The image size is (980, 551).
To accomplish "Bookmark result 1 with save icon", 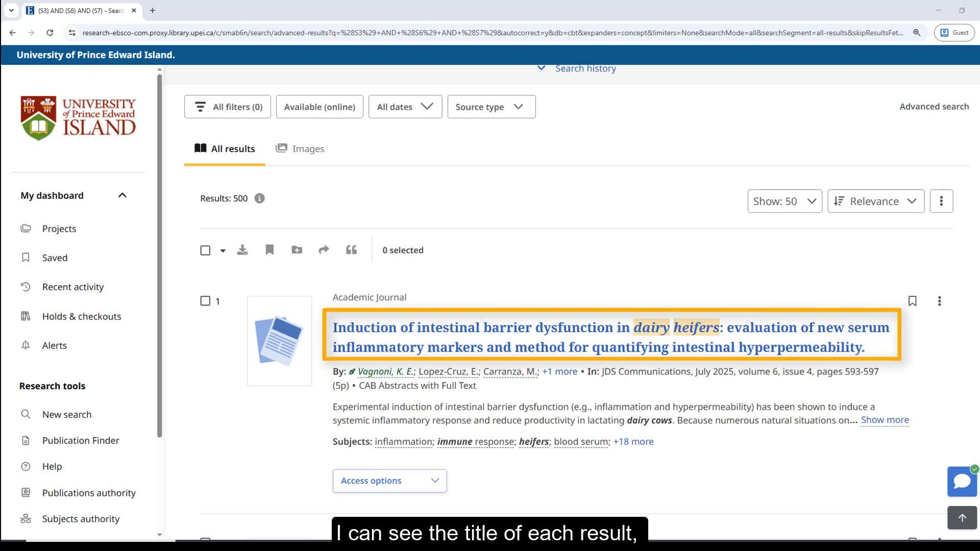I will tap(913, 301).
